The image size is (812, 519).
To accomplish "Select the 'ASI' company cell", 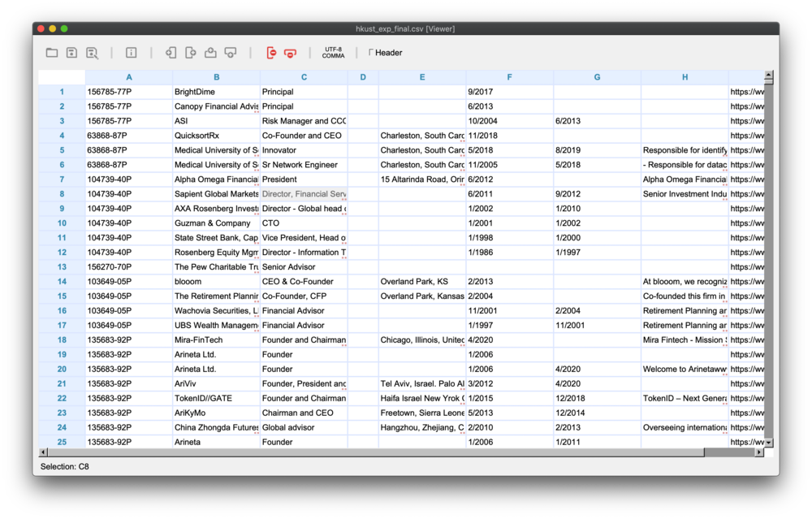I will click(x=217, y=121).
